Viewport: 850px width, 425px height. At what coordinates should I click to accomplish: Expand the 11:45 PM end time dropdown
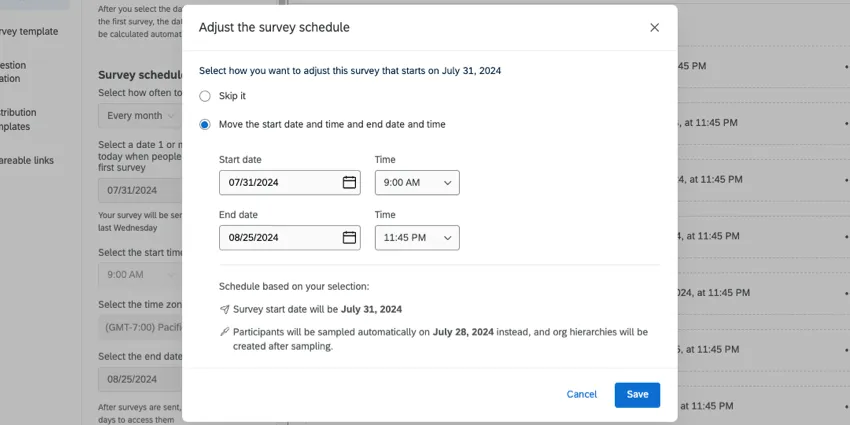click(417, 237)
